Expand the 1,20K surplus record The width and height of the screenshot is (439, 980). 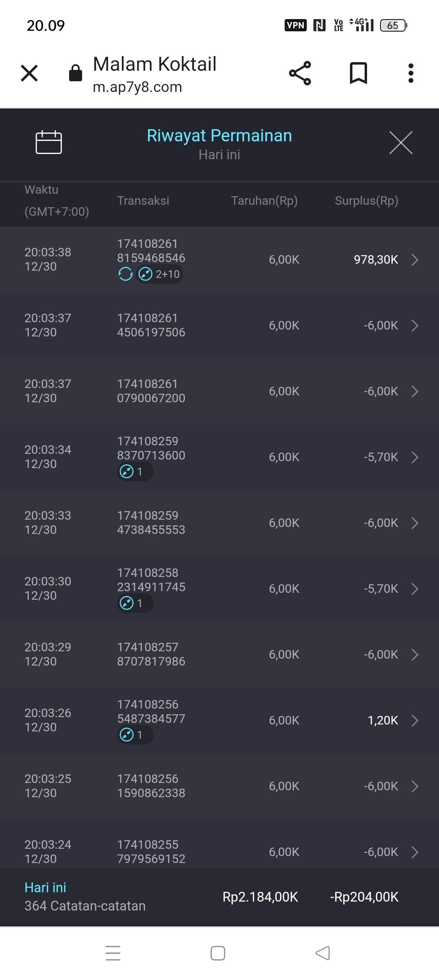click(415, 720)
